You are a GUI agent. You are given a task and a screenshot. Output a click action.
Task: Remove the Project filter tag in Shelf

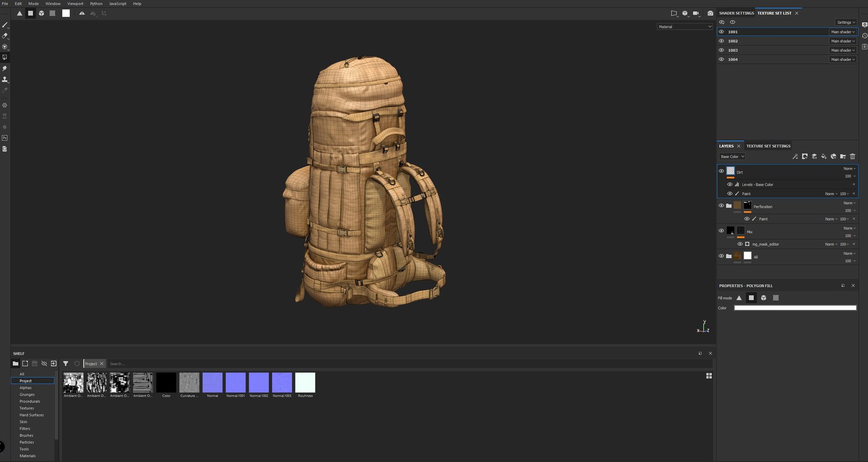coord(102,363)
